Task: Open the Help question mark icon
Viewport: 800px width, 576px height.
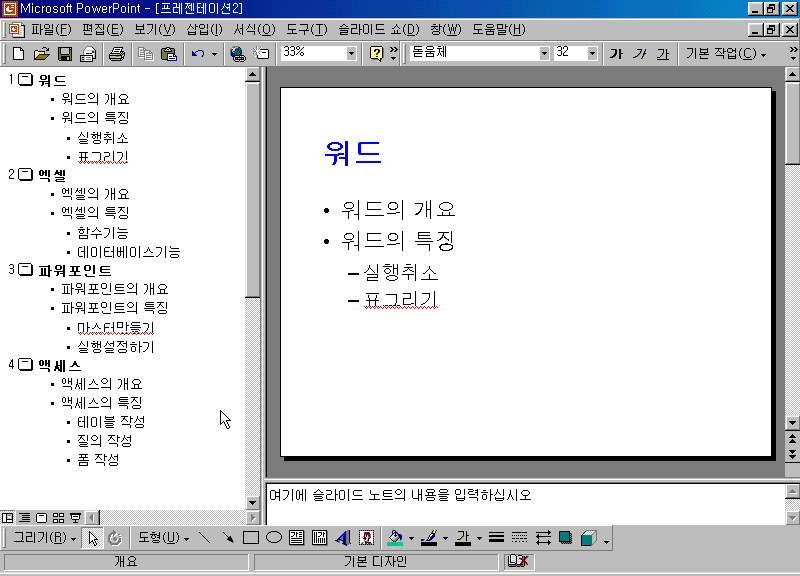Action: pyautogui.click(x=376, y=54)
